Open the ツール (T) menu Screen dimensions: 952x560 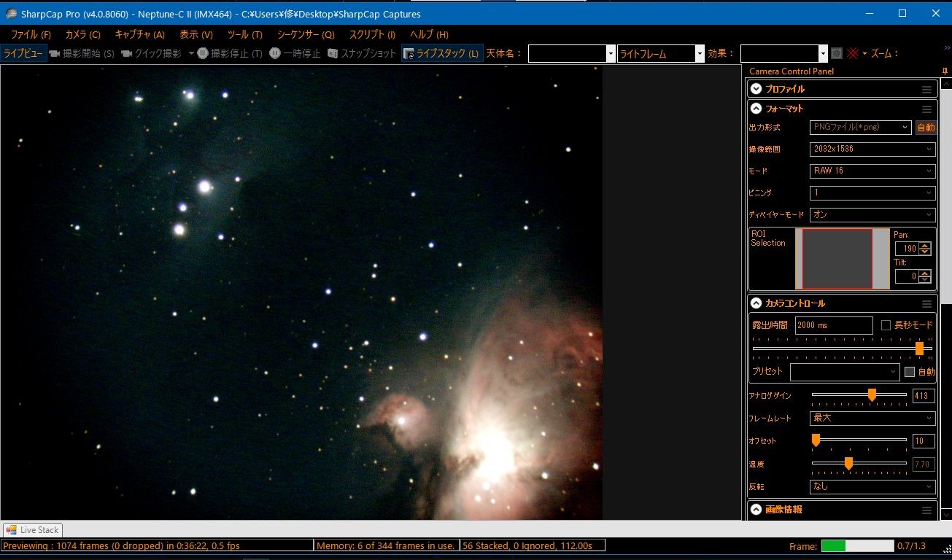click(x=244, y=34)
